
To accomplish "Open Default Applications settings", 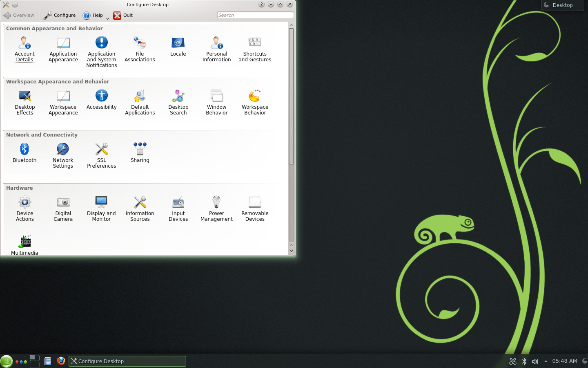I will 140,102.
